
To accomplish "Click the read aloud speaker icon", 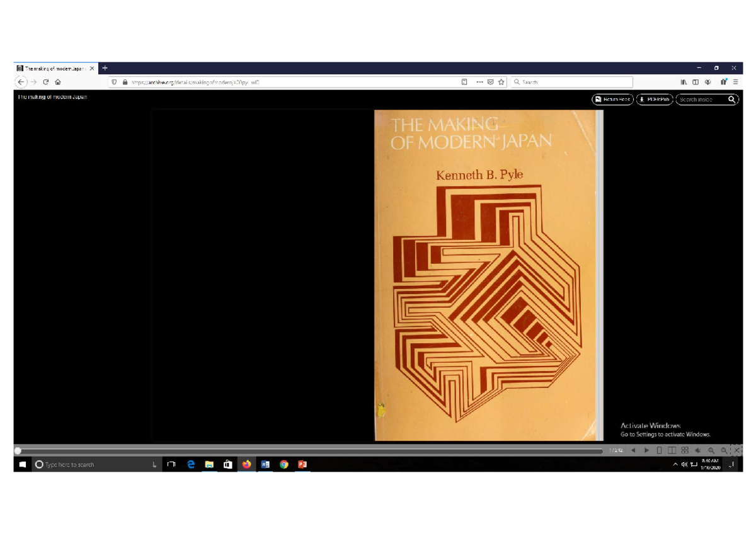I will [x=698, y=450].
